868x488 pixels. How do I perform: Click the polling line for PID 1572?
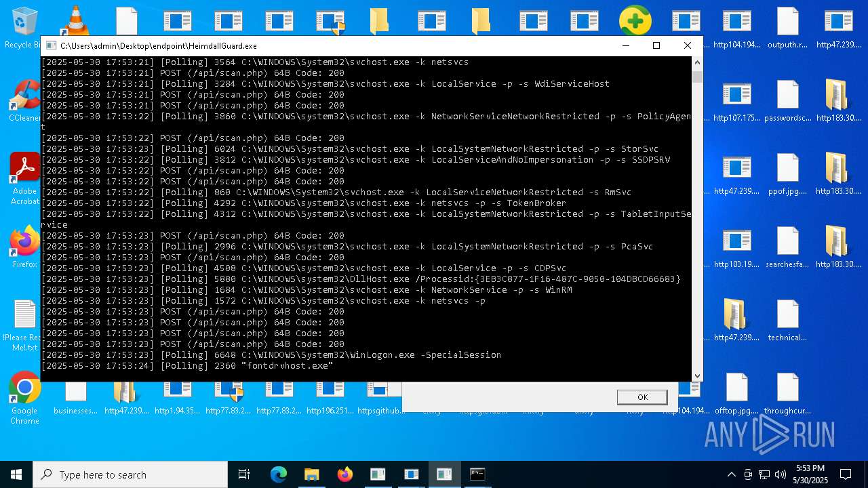point(263,301)
